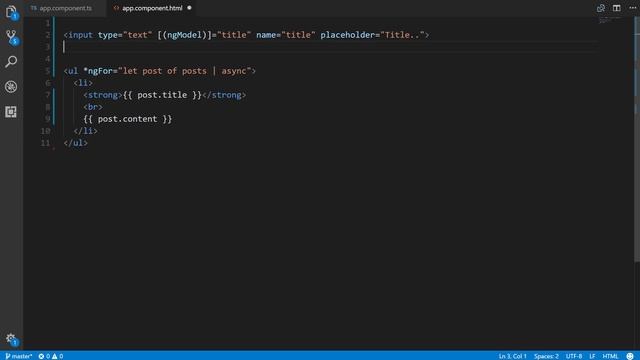640x360 pixels.
Task: Open the Extensions view
Action: (x=11, y=111)
